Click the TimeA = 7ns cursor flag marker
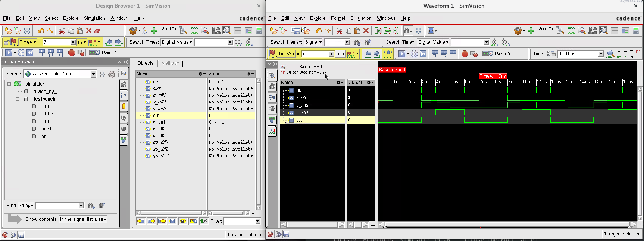The image size is (644, 241). coord(493,76)
